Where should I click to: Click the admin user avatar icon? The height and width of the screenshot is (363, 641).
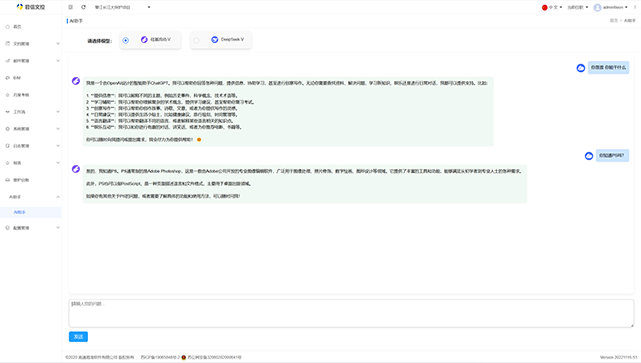point(597,7)
